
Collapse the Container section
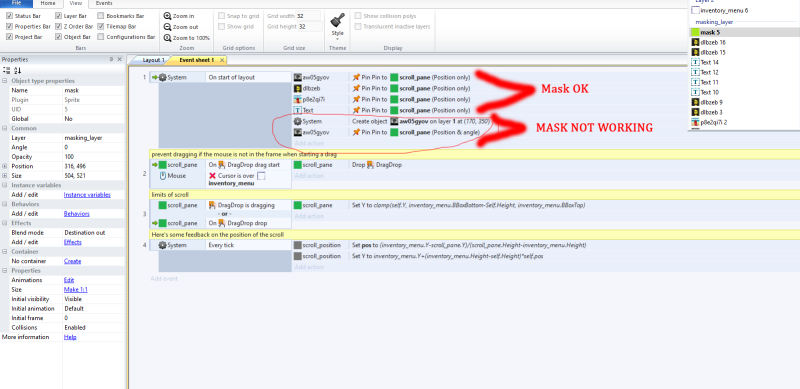pyautogui.click(x=5, y=252)
